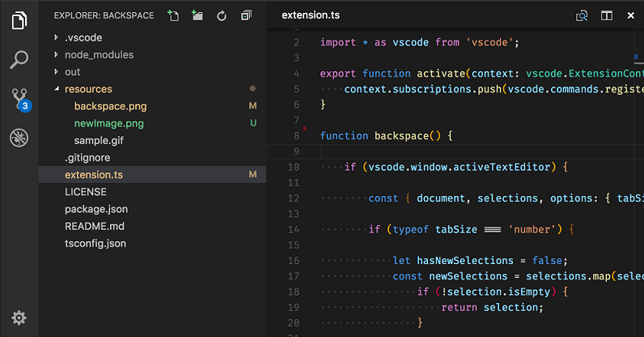Open backspace.png modified file

(x=110, y=106)
